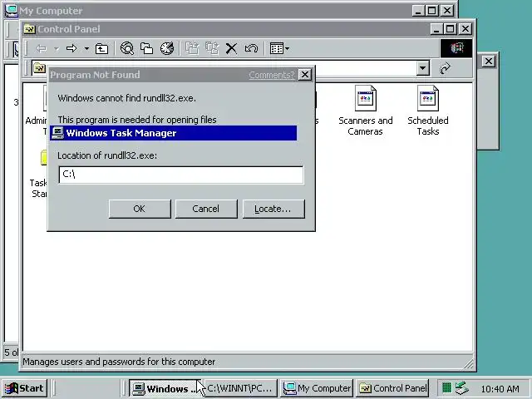Image resolution: width=532 pixels, height=399 pixels.
Task: Go up one folder level in Control Panel
Action: click(x=101, y=48)
